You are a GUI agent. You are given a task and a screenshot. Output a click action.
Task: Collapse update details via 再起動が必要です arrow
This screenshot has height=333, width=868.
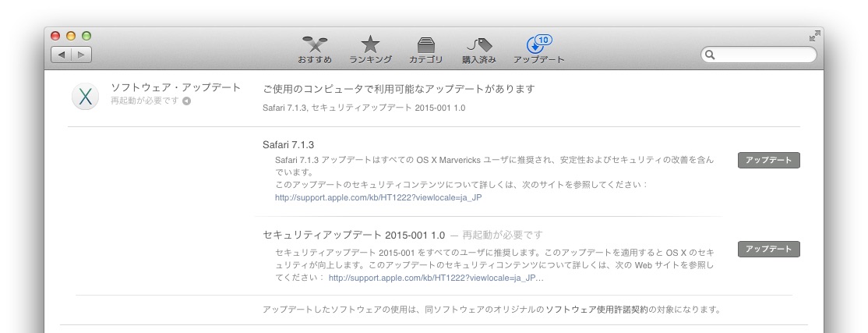(186, 101)
